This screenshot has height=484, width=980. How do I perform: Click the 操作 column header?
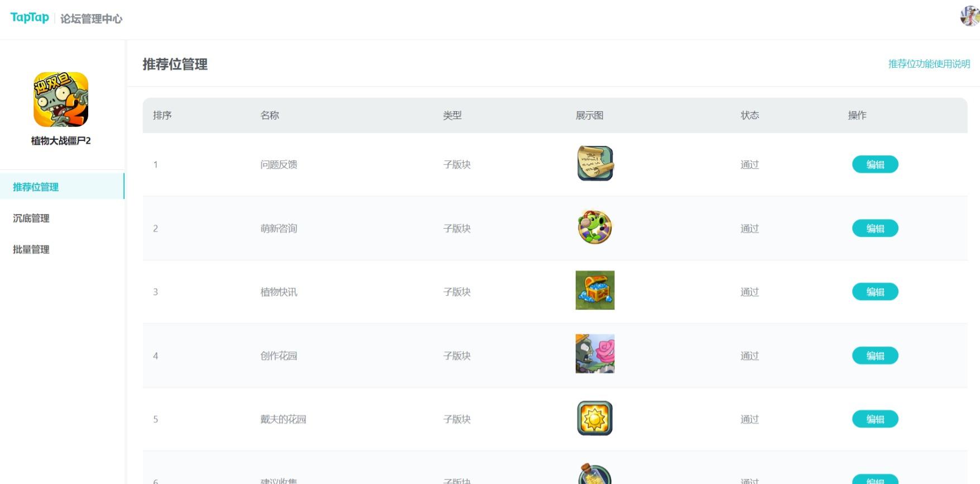[x=857, y=115]
